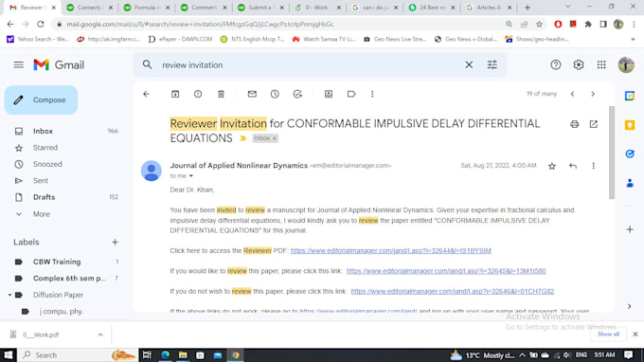
Task: Go to the older email arrow
Action: click(x=593, y=94)
